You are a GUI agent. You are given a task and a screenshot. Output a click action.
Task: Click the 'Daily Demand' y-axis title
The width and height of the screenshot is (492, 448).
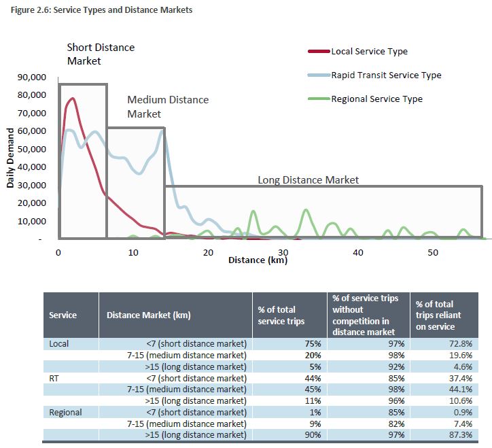coord(12,159)
